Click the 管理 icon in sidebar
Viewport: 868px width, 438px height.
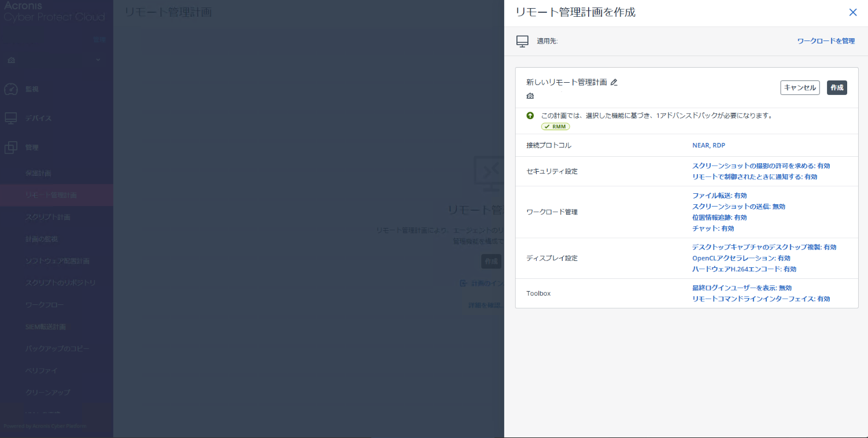pyautogui.click(x=10, y=148)
